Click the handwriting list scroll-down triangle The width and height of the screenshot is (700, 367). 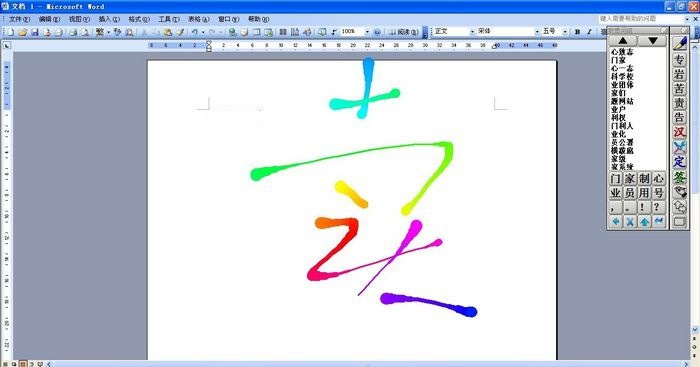click(653, 41)
